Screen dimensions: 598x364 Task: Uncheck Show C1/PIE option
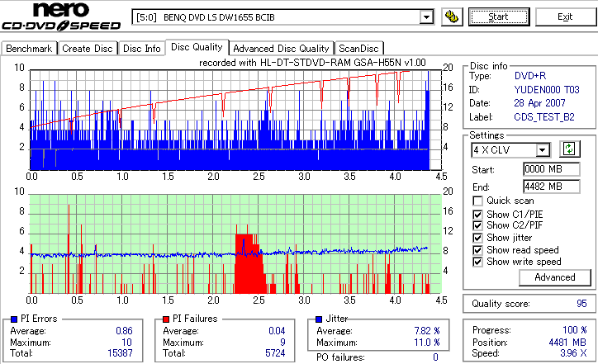coord(477,215)
